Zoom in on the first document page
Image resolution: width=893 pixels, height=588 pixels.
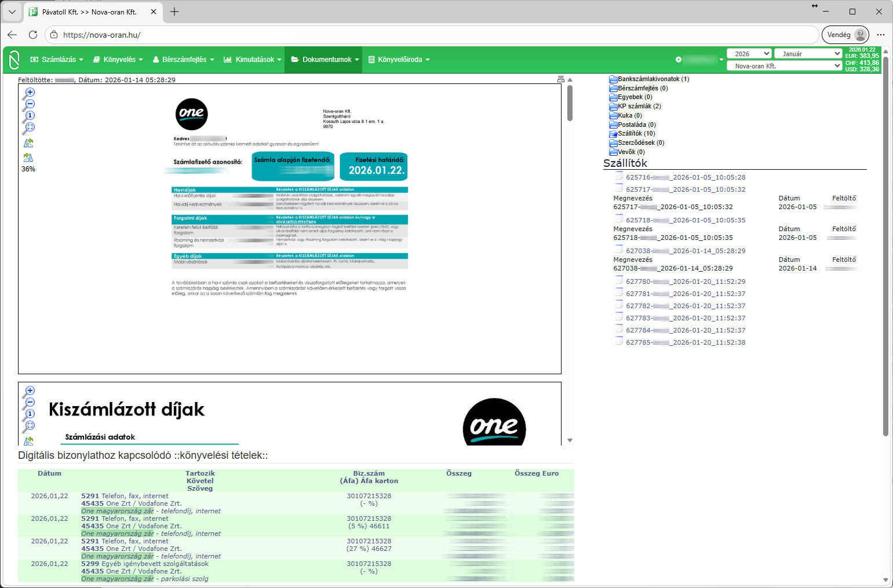29,93
